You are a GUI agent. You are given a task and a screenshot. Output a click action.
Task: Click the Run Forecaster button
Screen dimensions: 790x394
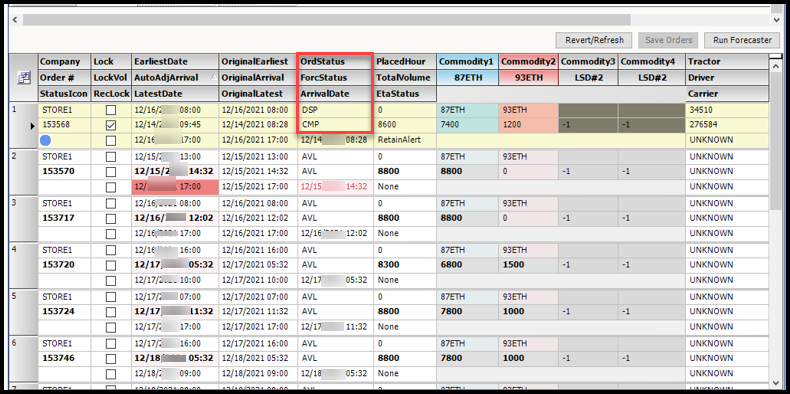(x=742, y=40)
